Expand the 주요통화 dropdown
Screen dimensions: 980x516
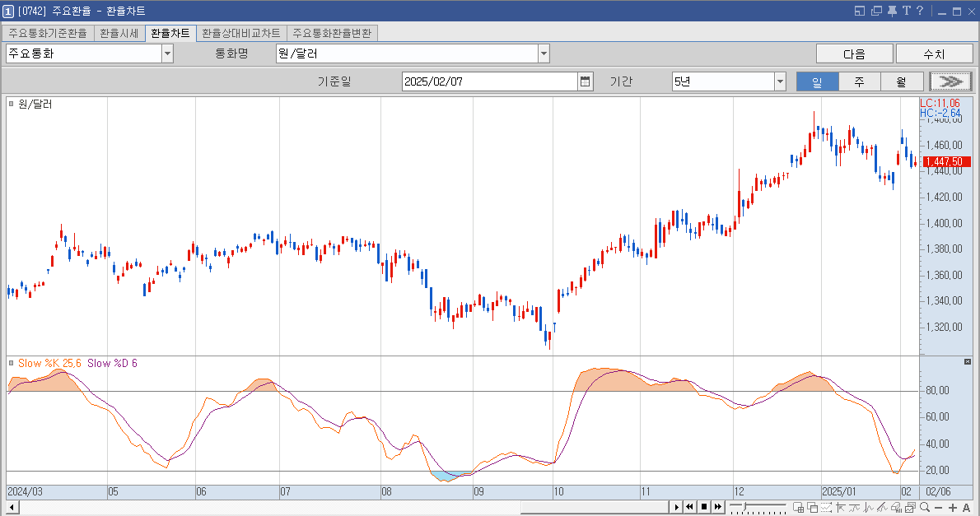[167, 53]
